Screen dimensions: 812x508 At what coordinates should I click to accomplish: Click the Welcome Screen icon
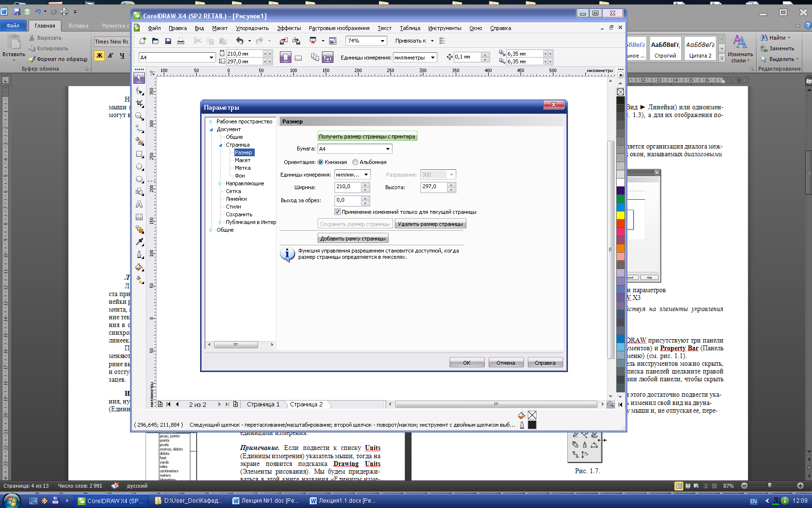(x=333, y=41)
